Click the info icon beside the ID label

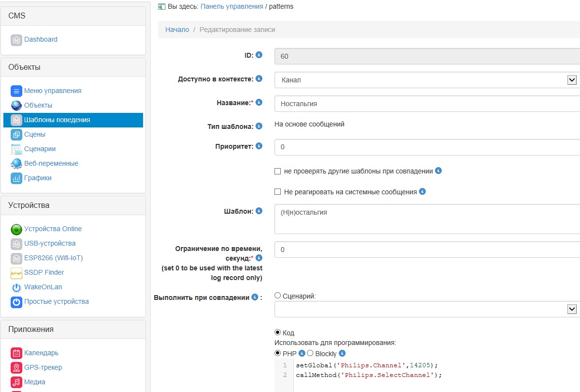tap(259, 55)
